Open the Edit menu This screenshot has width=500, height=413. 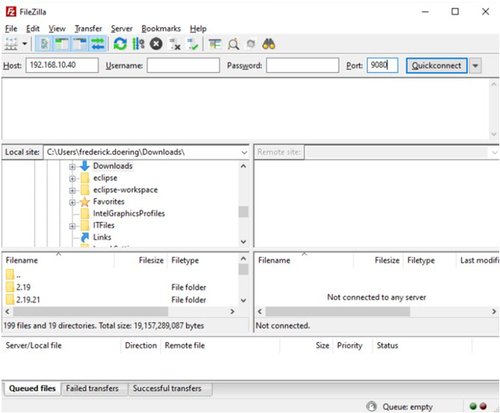click(x=33, y=29)
